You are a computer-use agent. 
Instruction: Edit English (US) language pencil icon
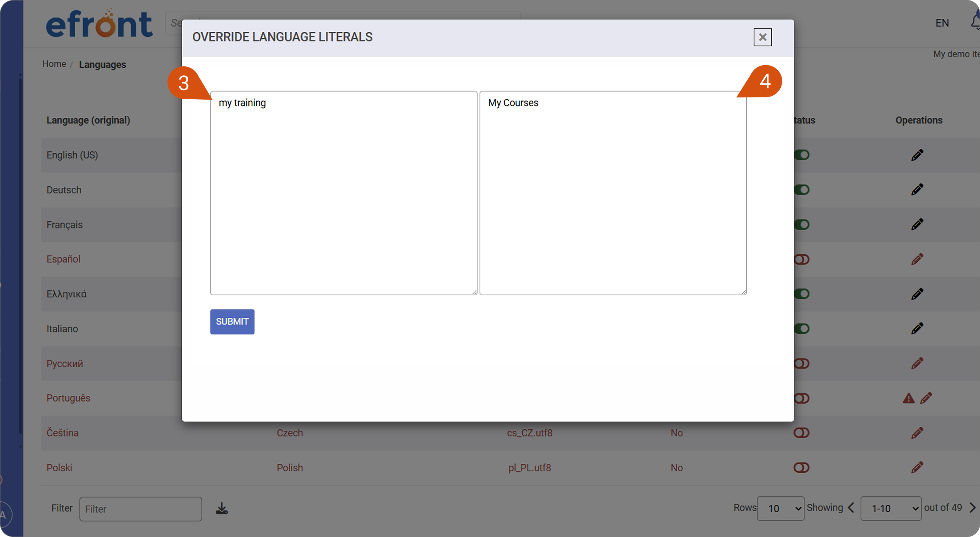(917, 155)
